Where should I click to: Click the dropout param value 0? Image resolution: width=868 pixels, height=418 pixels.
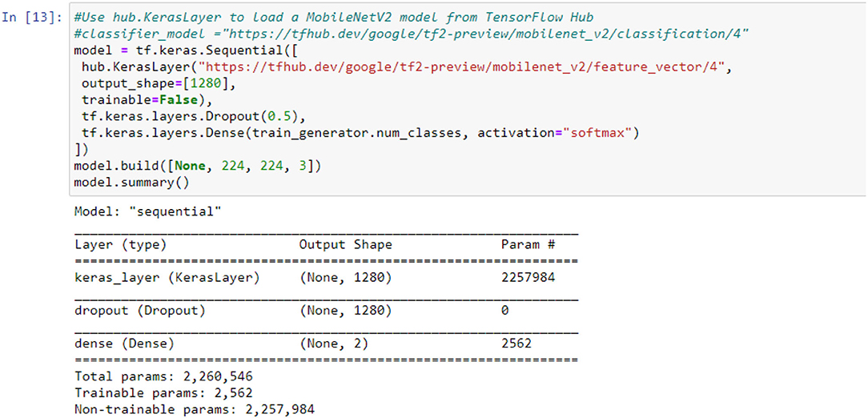click(x=504, y=311)
